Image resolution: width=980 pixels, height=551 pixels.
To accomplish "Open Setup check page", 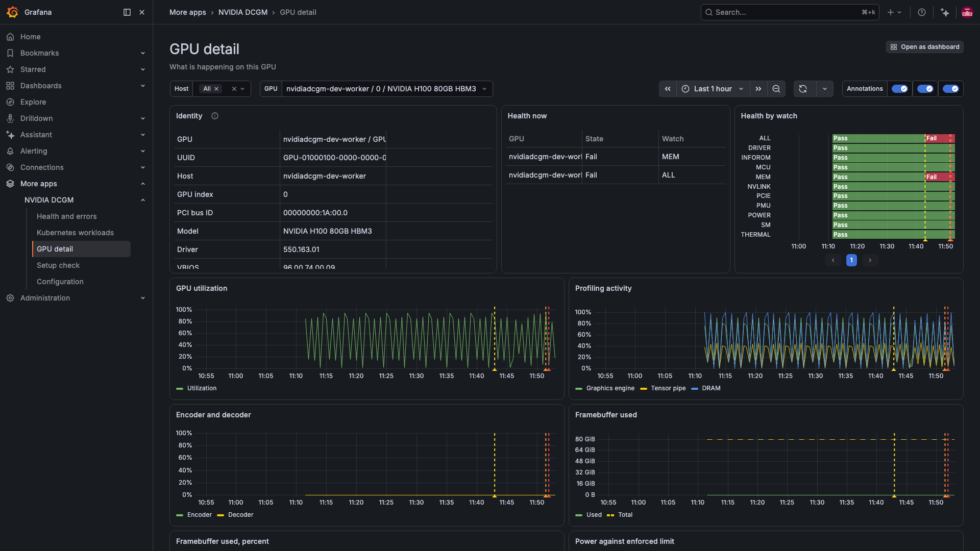I will pyautogui.click(x=58, y=265).
